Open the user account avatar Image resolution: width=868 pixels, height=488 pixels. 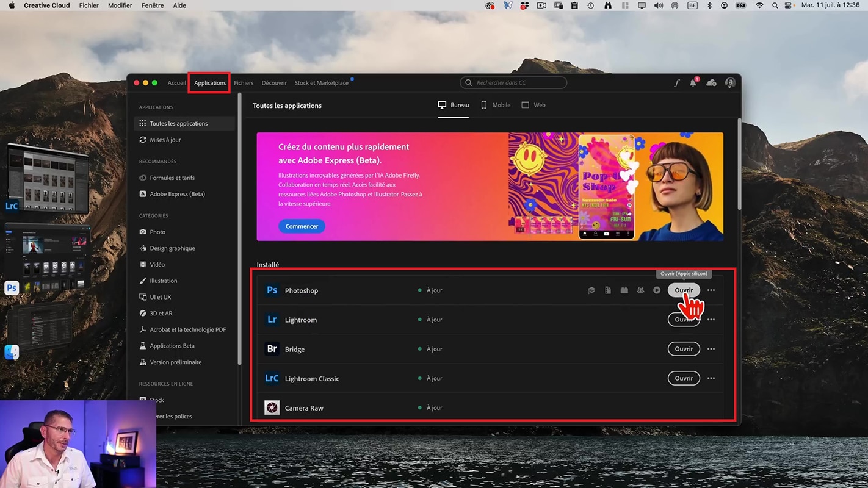pyautogui.click(x=730, y=83)
